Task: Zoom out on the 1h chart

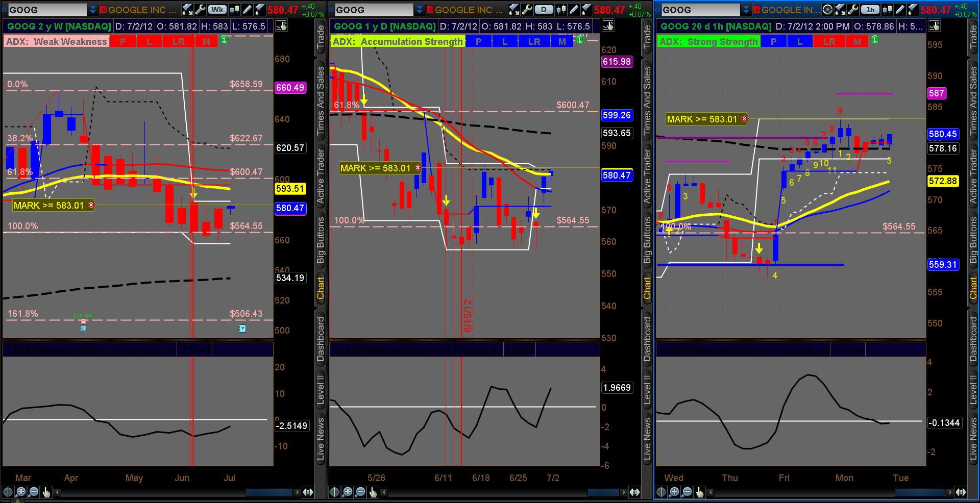Action: (x=687, y=492)
